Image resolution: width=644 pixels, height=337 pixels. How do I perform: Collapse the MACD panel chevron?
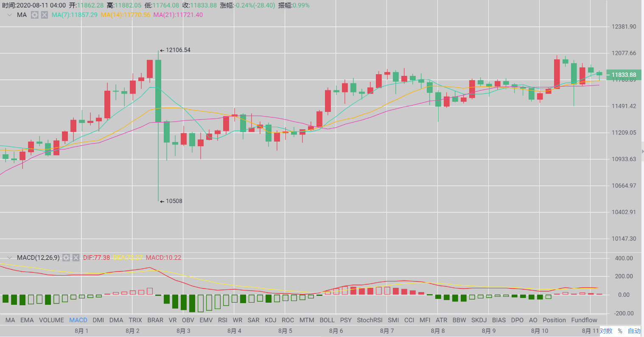click(9, 257)
